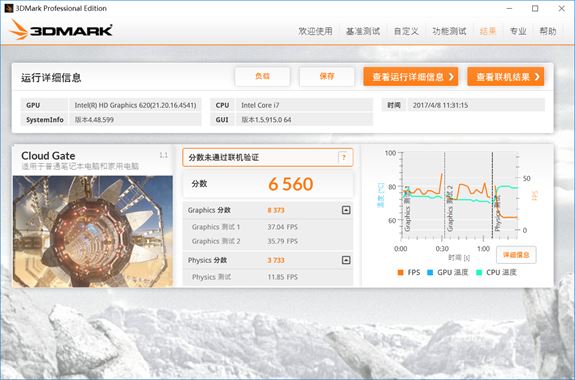
Task: Switch to the 基准测试 tab
Action: pos(363,31)
